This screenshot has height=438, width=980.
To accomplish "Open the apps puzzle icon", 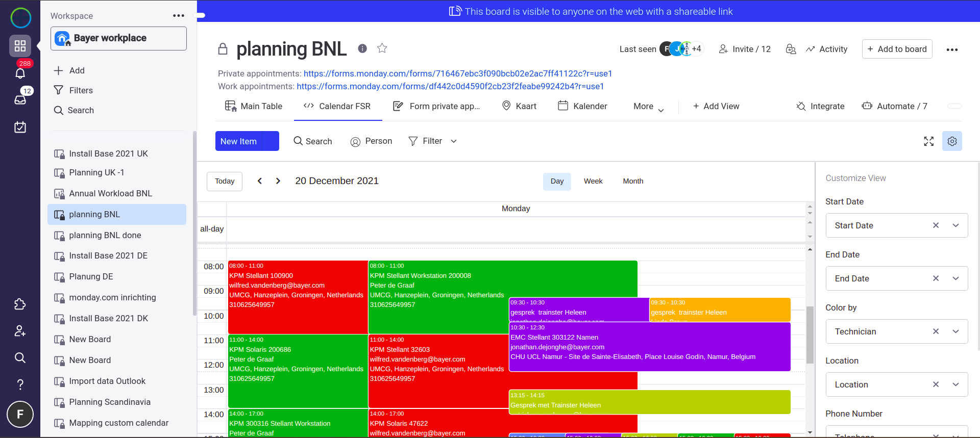I will coord(20,304).
